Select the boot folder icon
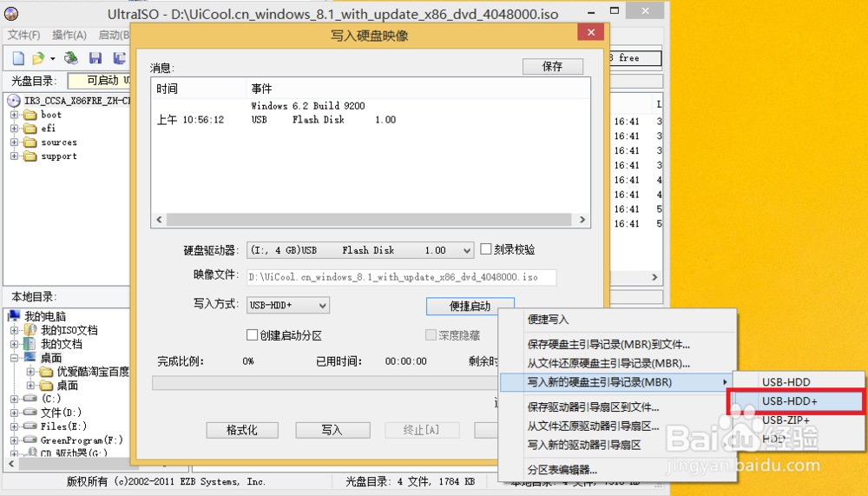The image size is (868, 496). tap(30, 115)
